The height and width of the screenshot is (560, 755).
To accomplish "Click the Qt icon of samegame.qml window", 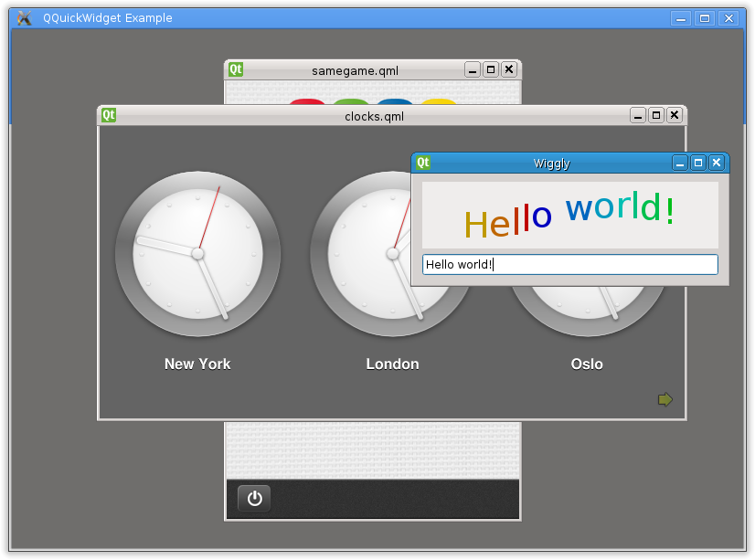I will 236,69.
